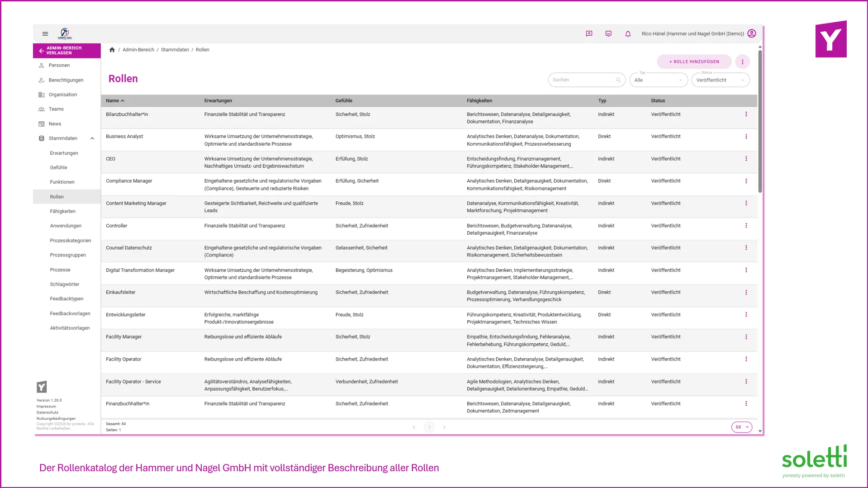Open the Typ filter dropdown
The height and width of the screenshot is (488, 868).
click(x=658, y=80)
